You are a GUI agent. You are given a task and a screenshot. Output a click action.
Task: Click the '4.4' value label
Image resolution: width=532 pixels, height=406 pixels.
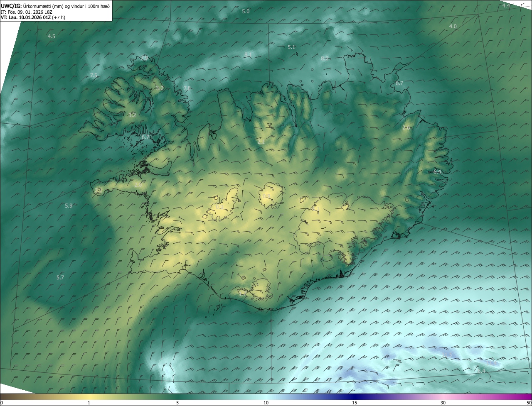pyautogui.click(x=506, y=5)
